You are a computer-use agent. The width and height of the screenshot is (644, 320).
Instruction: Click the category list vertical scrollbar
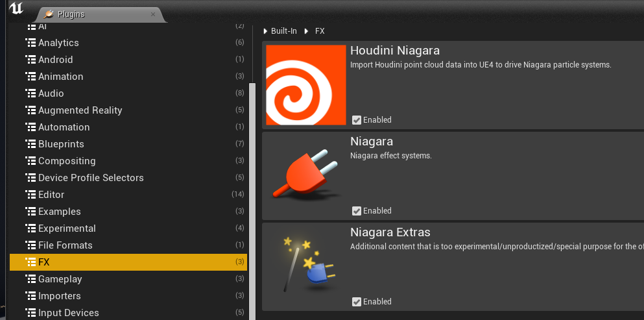click(252, 201)
